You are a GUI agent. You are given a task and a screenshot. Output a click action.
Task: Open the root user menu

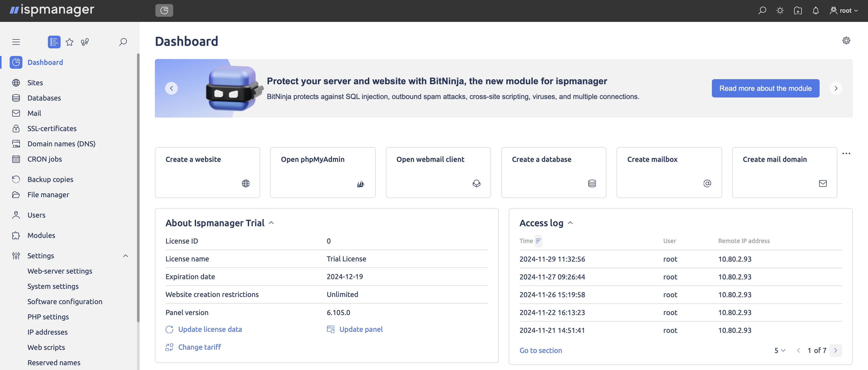point(844,10)
